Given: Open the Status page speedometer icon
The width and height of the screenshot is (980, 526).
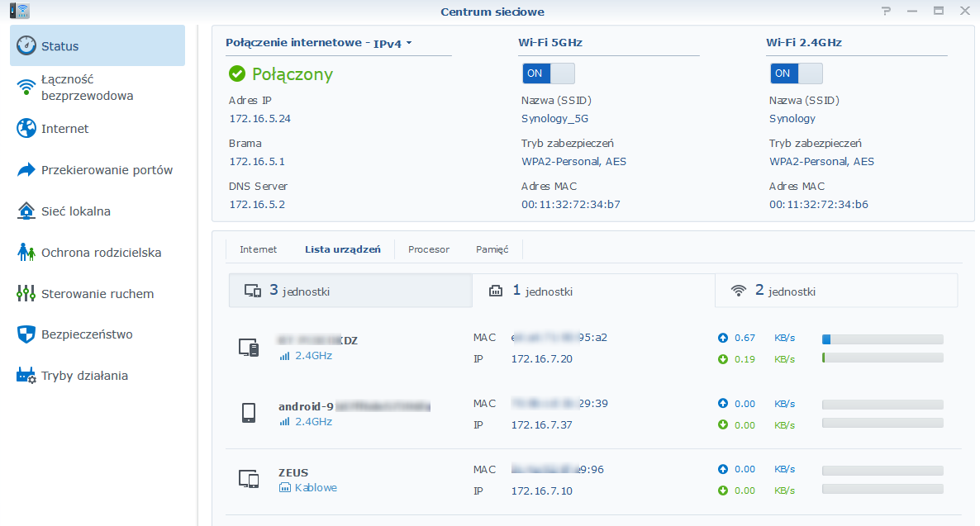Looking at the screenshot, I should (26, 45).
